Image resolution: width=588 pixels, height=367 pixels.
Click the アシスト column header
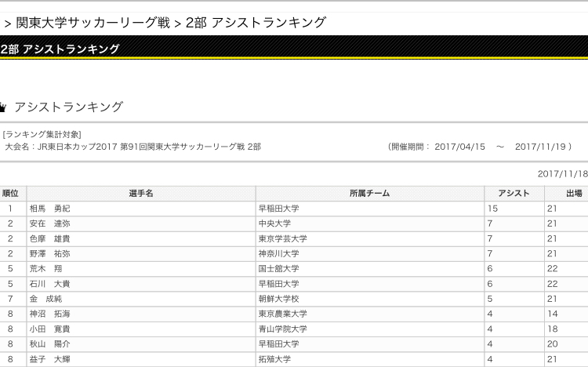pyautogui.click(x=514, y=194)
